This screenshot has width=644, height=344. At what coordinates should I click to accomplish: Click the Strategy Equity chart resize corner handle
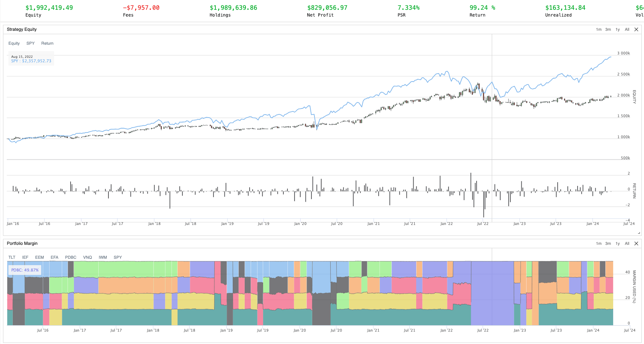[639, 233]
